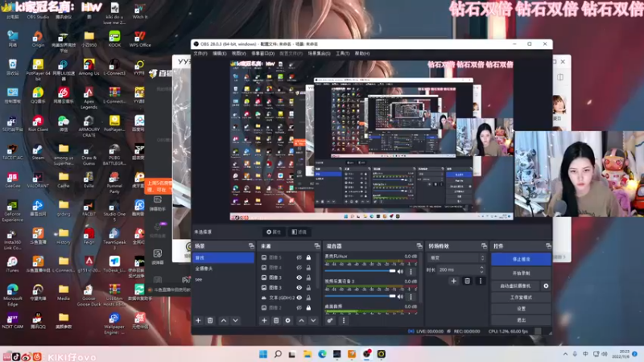
Task: Move scene up in scenes list
Action: [224, 320]
